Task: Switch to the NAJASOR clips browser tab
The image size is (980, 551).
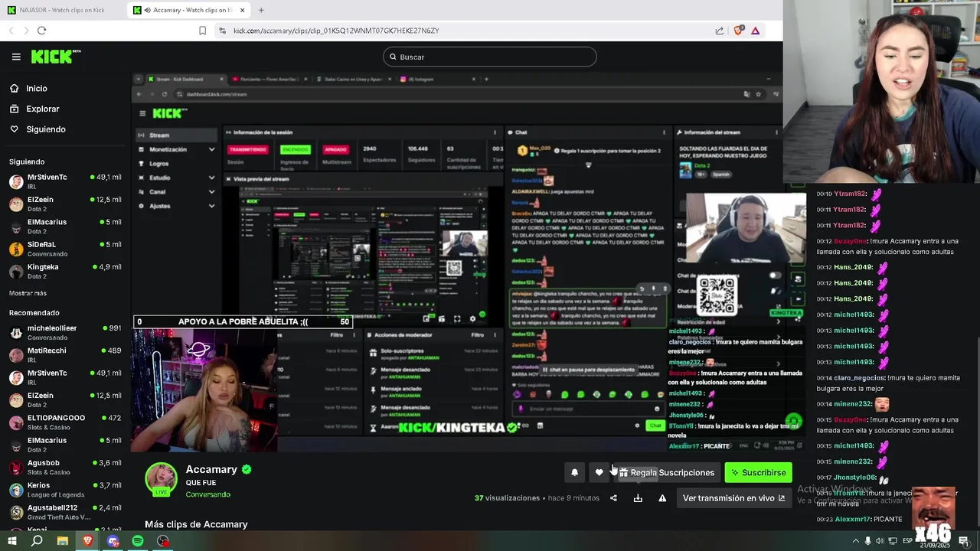Action: point(61,10)
